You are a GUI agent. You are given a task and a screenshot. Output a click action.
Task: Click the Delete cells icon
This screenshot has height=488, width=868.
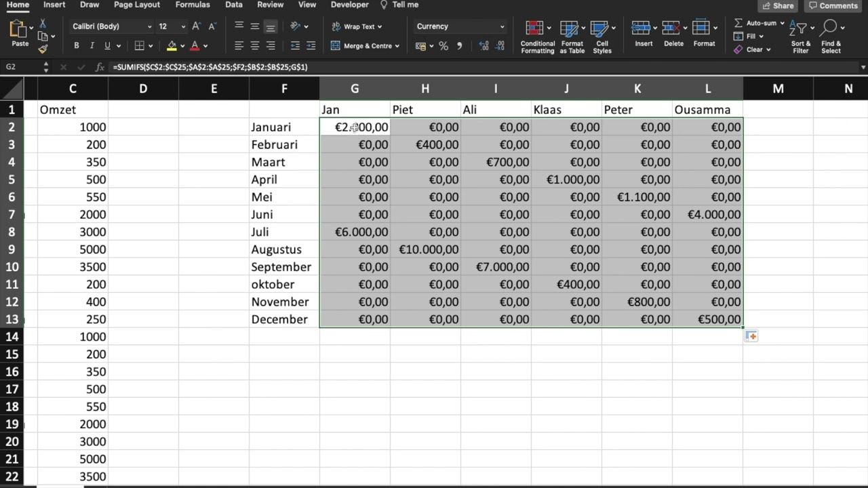671,28
